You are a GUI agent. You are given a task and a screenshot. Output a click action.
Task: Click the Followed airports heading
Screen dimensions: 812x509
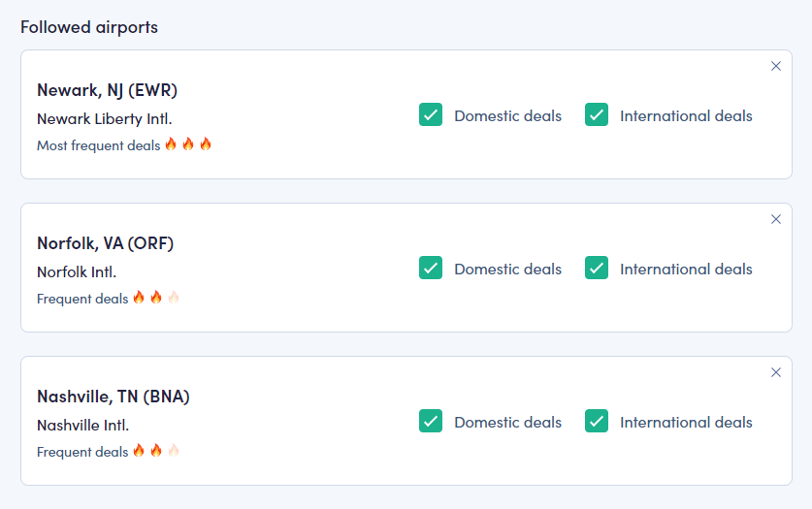89,27
